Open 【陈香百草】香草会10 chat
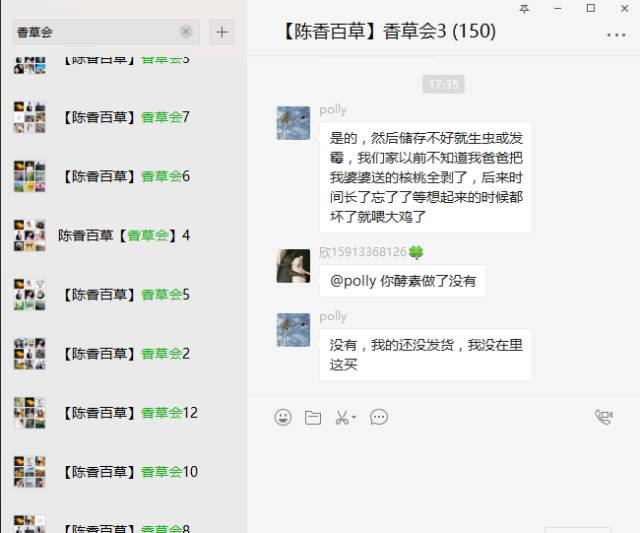Screen dimensions: 640x533 click(x=124, y=472)
